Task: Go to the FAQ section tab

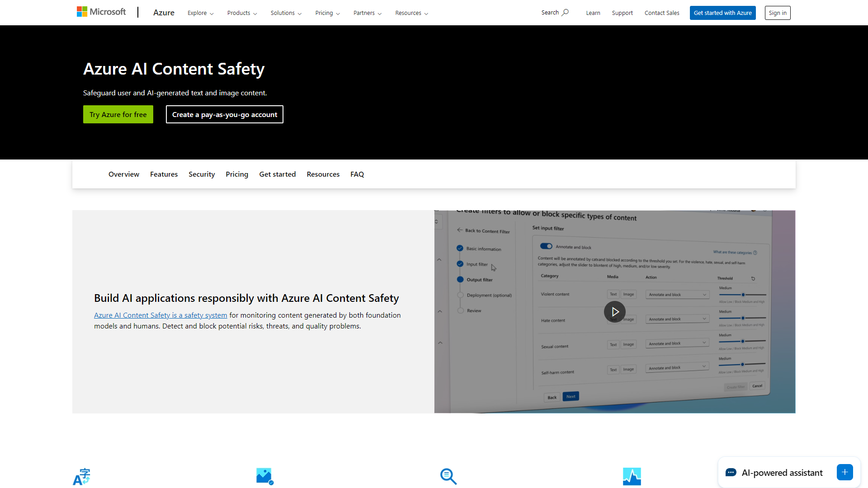Action: [x=357, y=174]
